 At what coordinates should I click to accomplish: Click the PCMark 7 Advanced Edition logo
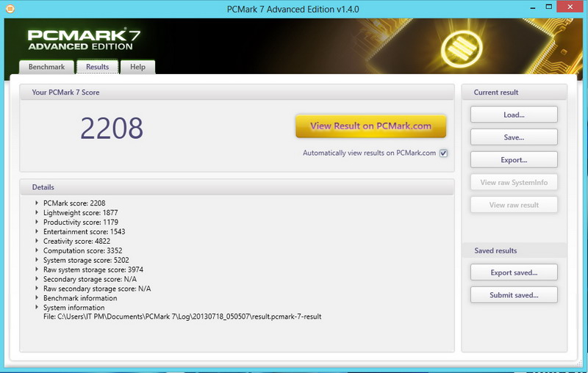tap(81, 40)
